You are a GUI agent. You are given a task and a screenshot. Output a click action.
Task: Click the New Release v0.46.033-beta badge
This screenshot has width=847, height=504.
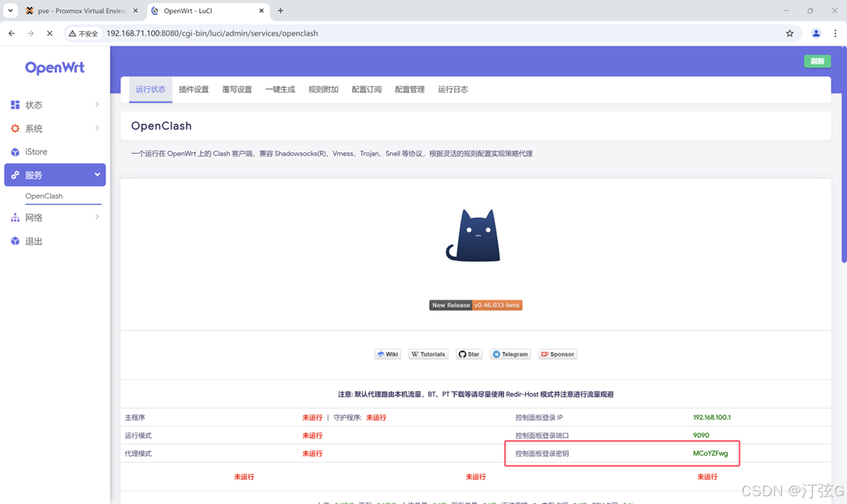coord(476,305)
